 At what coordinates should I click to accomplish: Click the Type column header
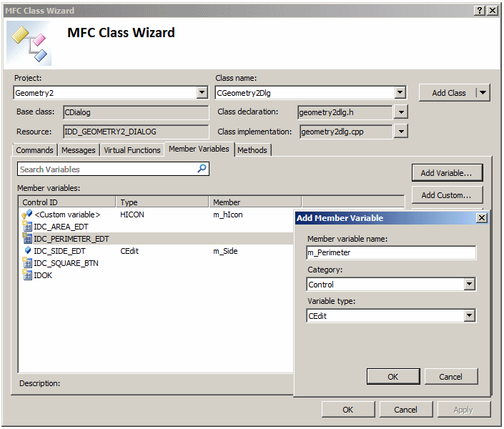[162, 202]
